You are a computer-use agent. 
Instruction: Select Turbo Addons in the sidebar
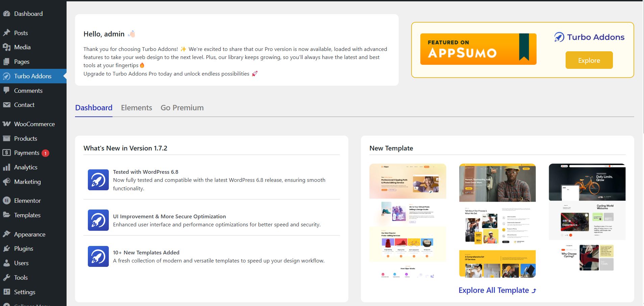[33, 76]
